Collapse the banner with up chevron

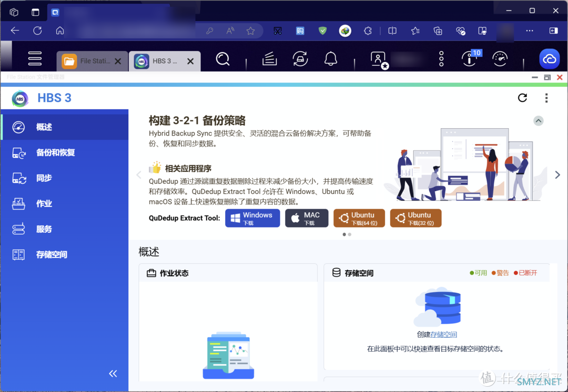pyautogui.click(x=539, y=121)
